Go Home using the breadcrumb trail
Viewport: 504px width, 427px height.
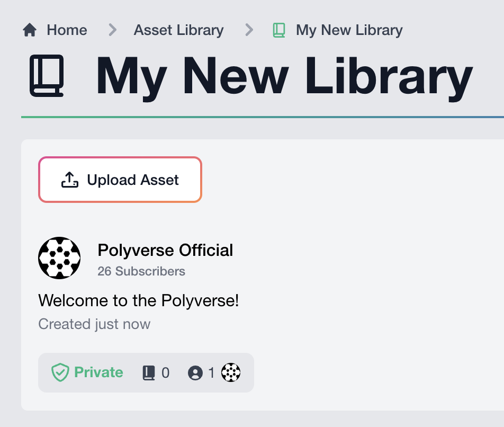coord(67,30)
